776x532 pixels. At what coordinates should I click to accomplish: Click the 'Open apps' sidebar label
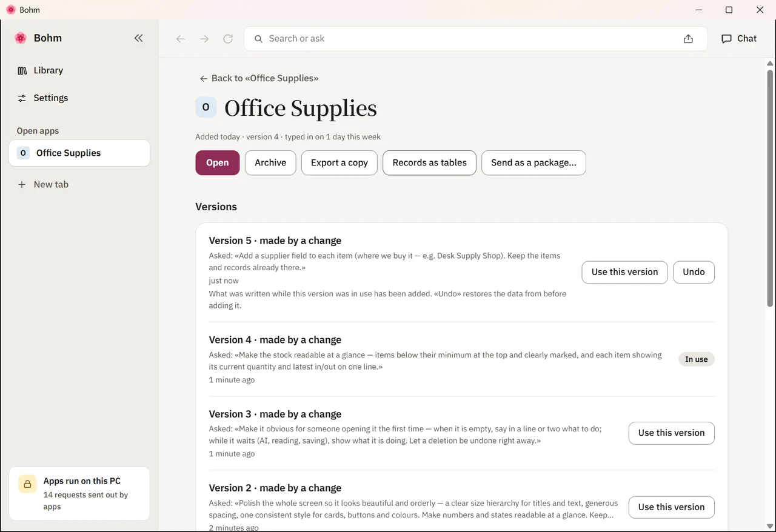click(38, 131)
